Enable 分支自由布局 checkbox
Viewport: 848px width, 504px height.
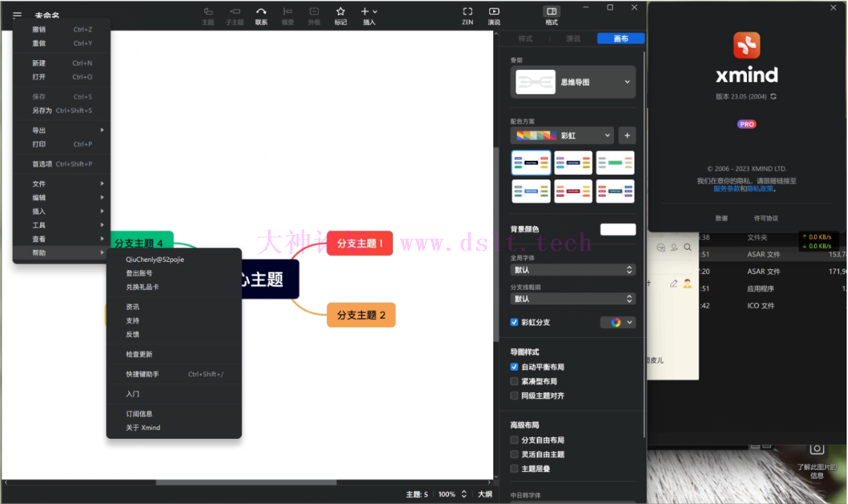pos(514,440)
